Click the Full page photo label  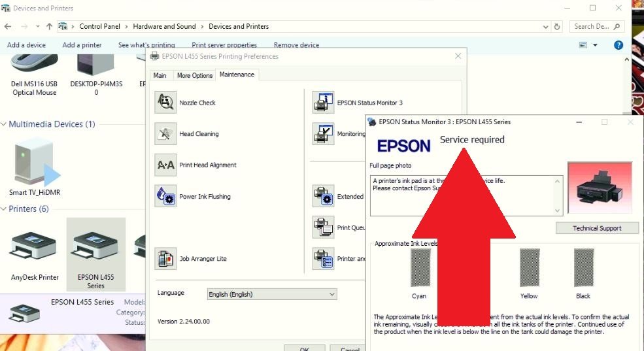390,165
